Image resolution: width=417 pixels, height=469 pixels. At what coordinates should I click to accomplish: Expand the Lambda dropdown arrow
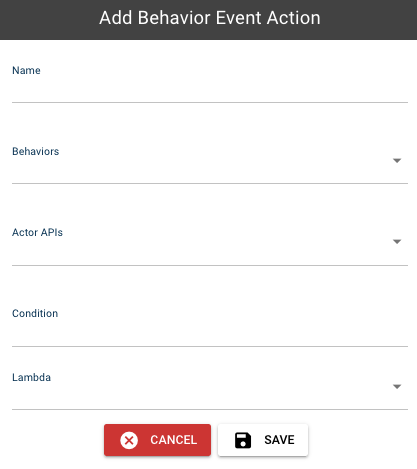tap(397, 387)
